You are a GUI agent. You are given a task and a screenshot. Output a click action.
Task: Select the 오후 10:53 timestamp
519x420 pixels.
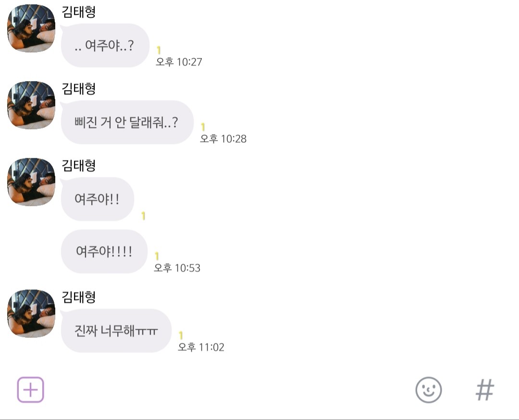point(177,268)
